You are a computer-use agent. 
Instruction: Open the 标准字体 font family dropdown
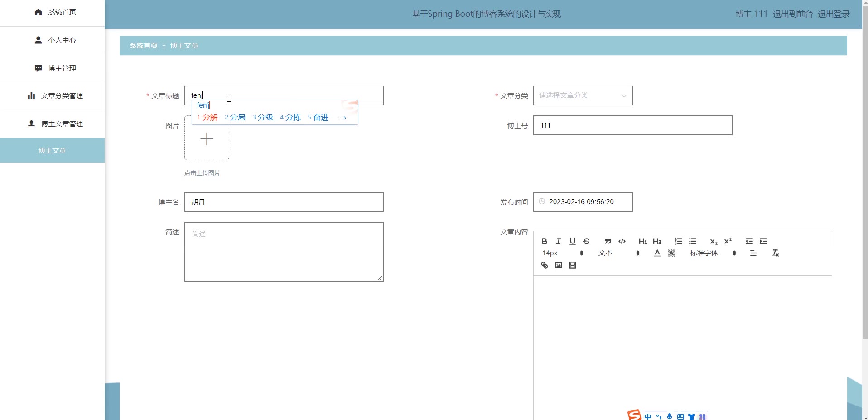click(713, 253)
